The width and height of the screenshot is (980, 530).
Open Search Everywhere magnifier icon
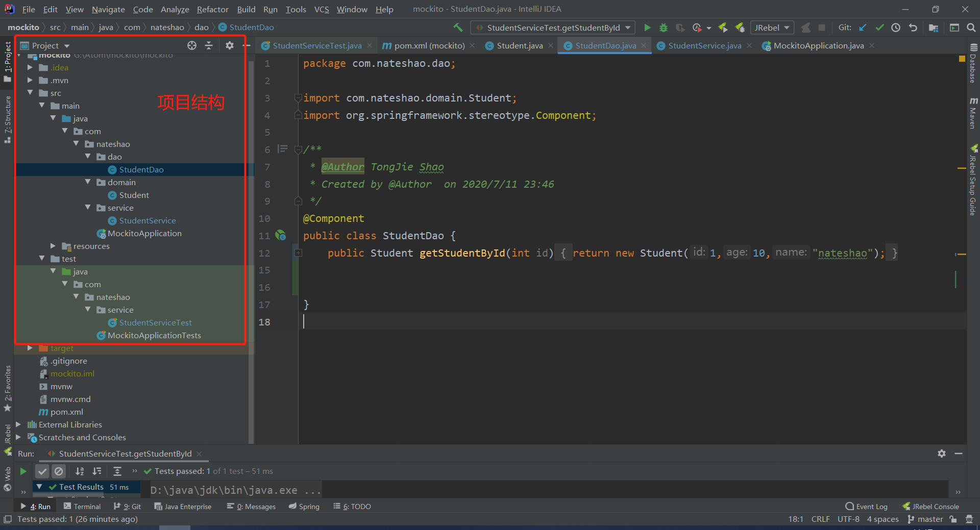coord(971,28)
